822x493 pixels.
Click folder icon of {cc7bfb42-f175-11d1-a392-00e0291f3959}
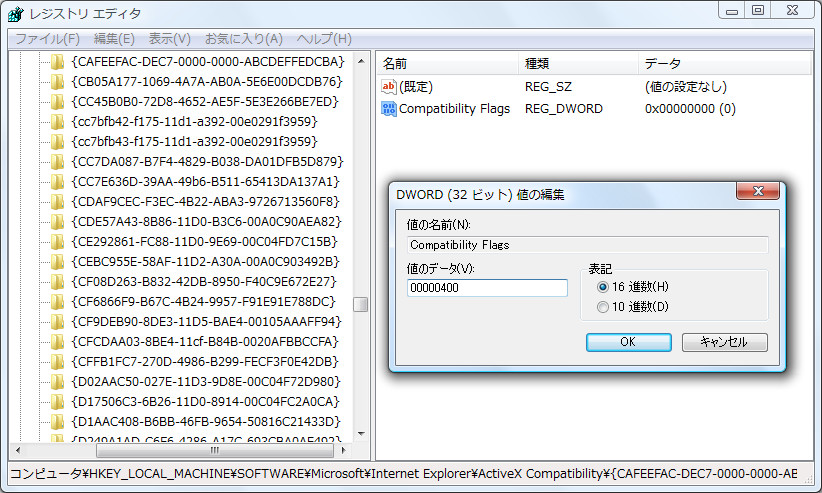point(57,122)
